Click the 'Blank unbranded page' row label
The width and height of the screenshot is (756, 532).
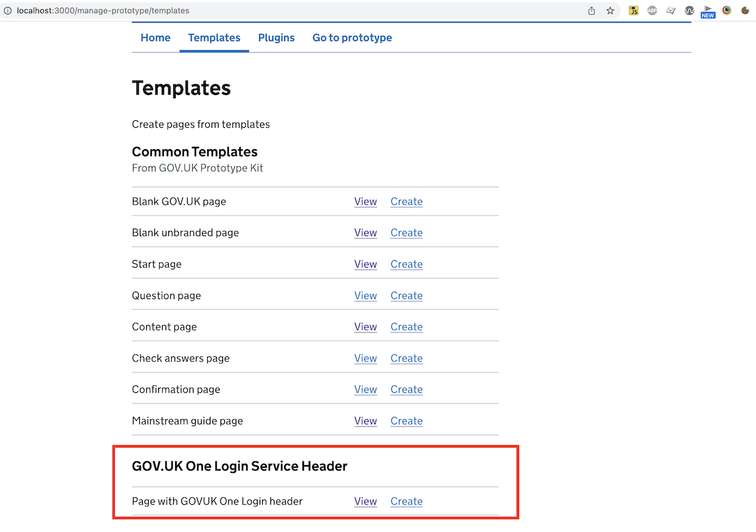coord(185,232)
